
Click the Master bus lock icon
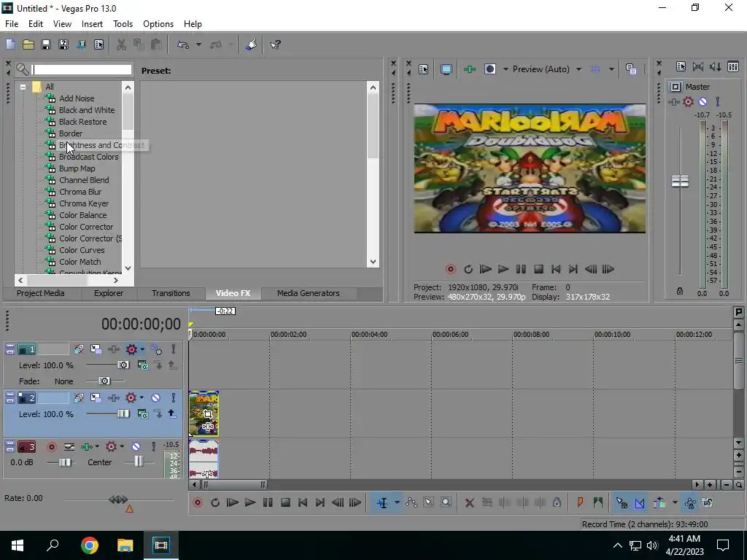pyautogui.click(x=680, y=291)
